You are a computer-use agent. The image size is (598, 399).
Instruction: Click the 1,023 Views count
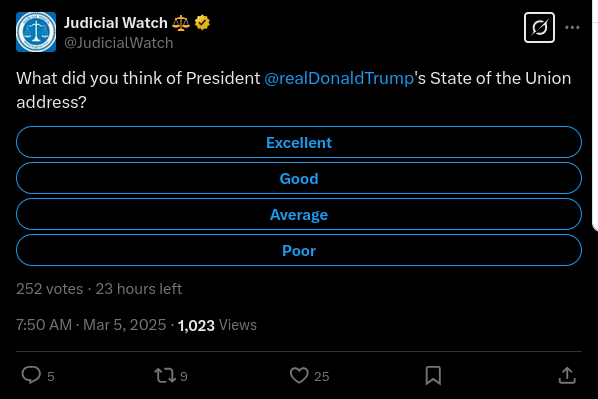(217, 325)
